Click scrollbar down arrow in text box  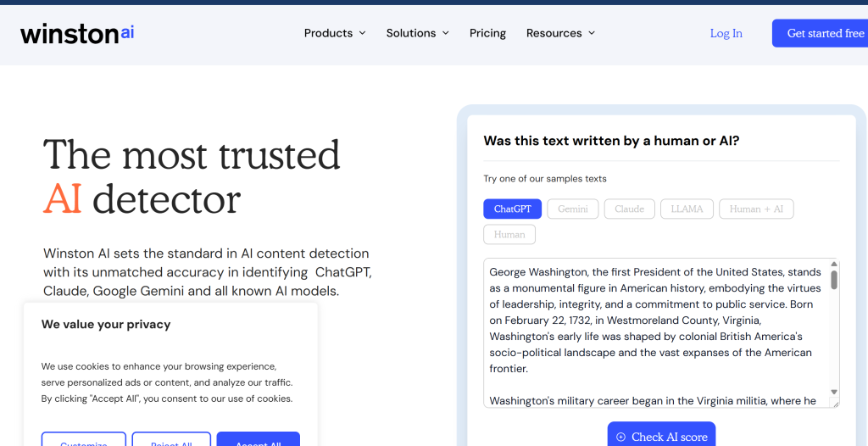click(834, 392)
